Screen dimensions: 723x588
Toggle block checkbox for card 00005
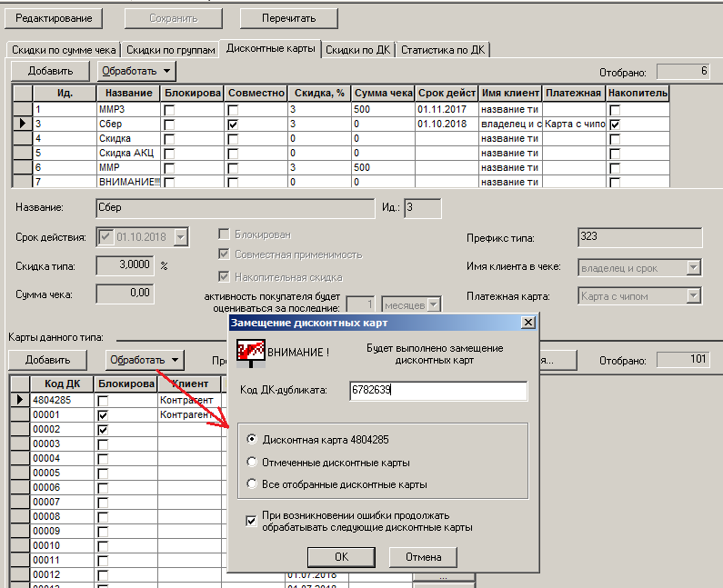(x=104, y=473)
